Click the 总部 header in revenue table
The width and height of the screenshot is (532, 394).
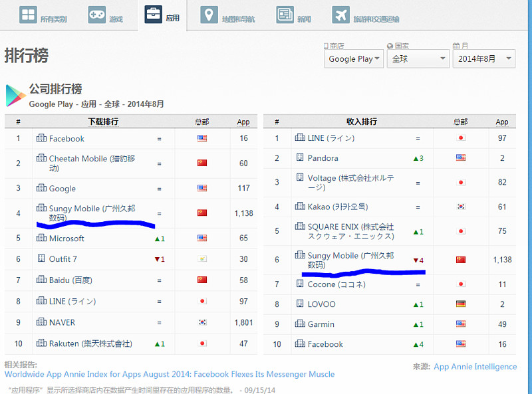pyautogui.click(x=460, y=122)
